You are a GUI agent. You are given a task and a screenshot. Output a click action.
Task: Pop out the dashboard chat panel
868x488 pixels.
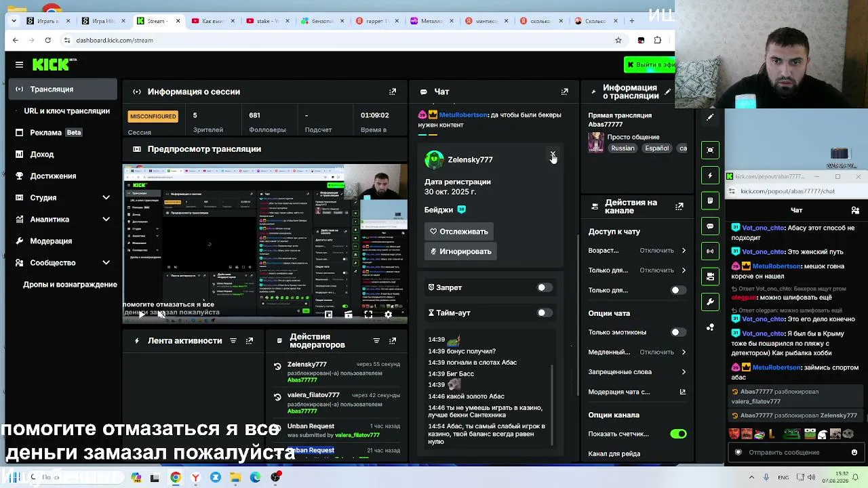coord(564,91)
